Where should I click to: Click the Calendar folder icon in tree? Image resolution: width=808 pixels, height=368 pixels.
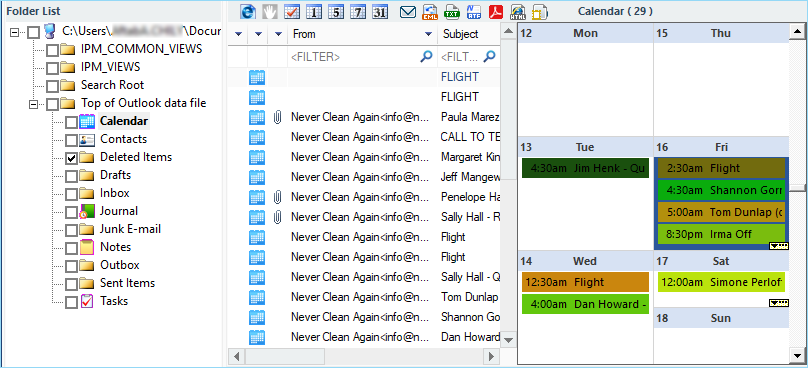pyautogui.click(x=87, y=122)
